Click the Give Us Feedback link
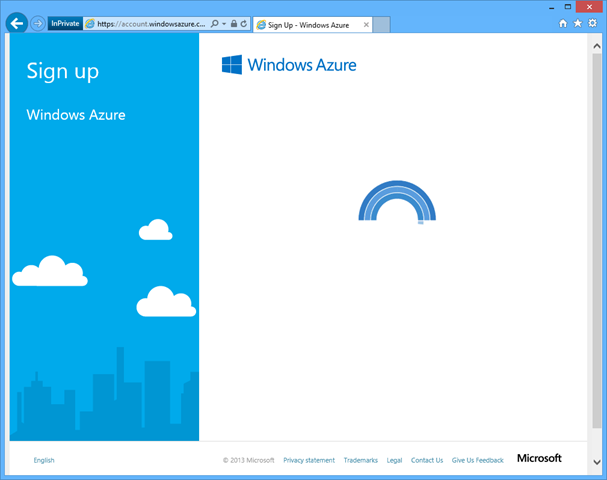Image resolution: width=607 pixels, height=480 pixels. pyautogui.click(x=477, y=460)
